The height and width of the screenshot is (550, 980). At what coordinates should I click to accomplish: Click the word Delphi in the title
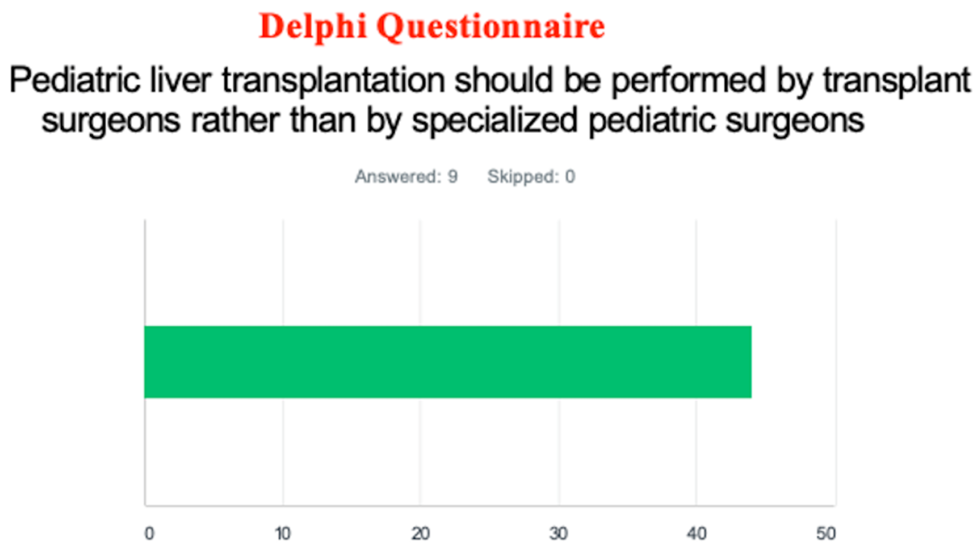tap(313, 26)
